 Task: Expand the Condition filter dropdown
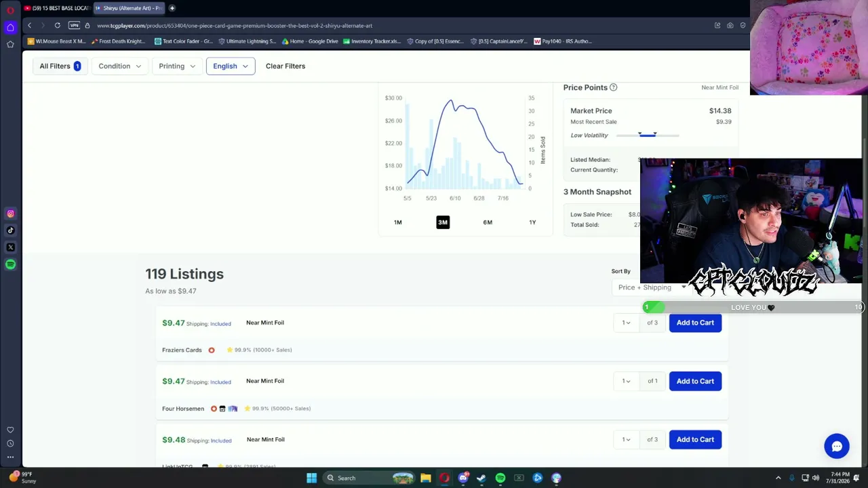click(x=120, y=66)
